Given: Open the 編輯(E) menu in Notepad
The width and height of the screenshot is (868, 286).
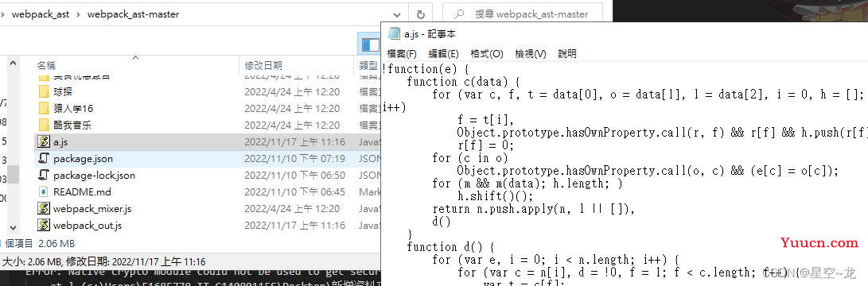Looking at the screenshot, I should coord(443,54).
